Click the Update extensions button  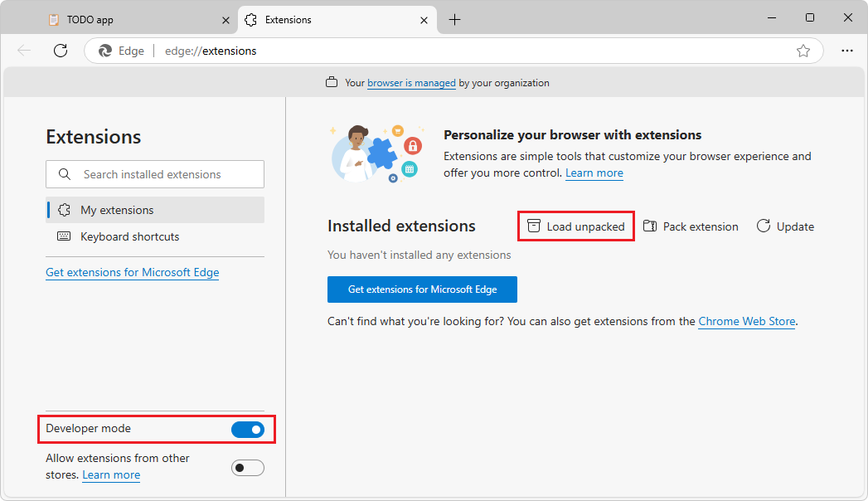(x=785, y=226)
